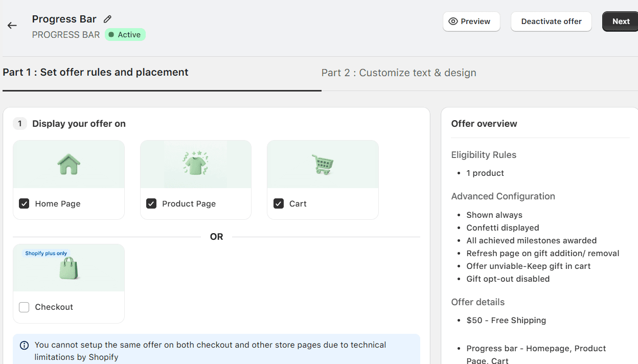
Task: Click the pencil icon to rename Progress Bar
Action: tap(107, 18)
